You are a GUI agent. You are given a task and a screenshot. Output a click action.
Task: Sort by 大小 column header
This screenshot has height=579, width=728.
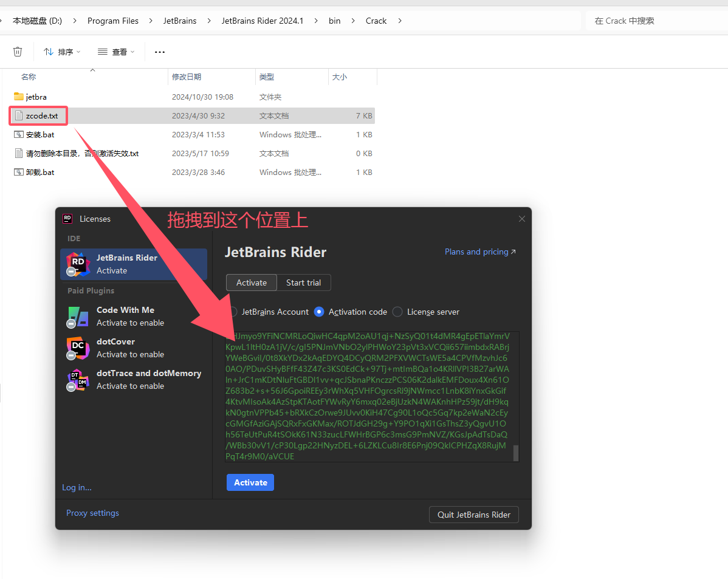point(340,77)
